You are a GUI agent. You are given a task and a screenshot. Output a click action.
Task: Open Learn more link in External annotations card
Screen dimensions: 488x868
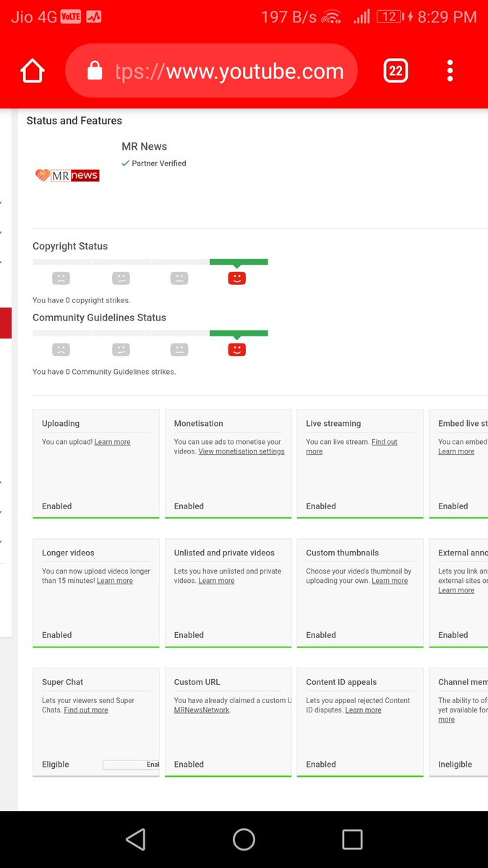456,590
